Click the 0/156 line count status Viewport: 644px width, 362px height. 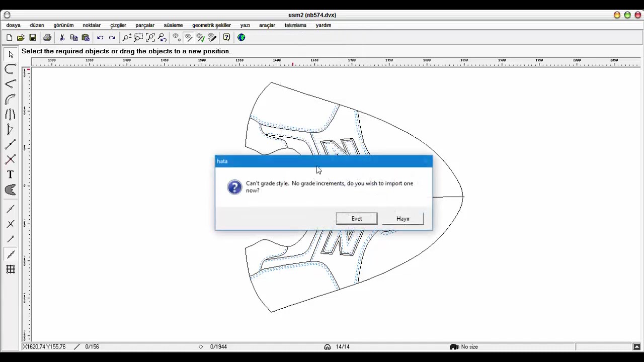click(x=92, y=347)
